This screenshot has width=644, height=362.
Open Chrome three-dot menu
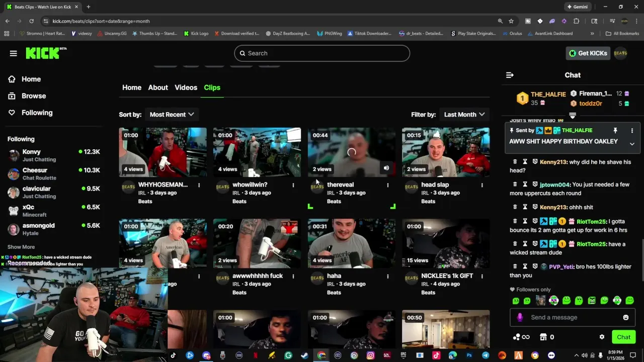tap(636, 21)
